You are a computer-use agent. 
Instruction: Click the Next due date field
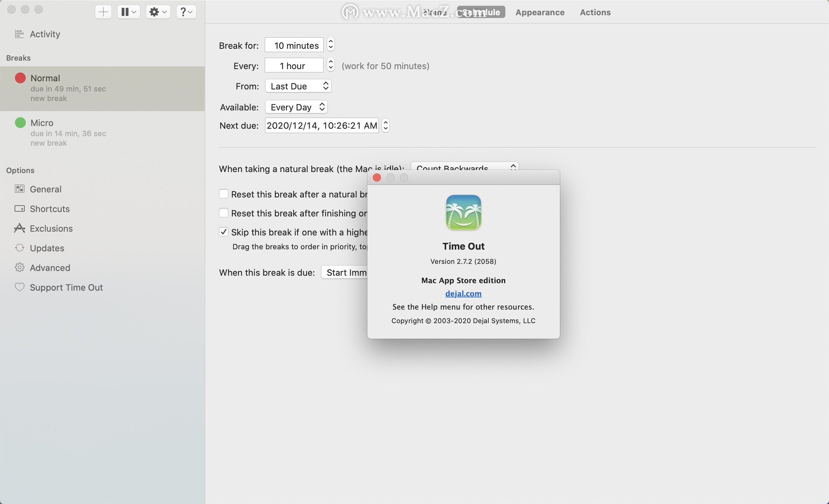tap(322, 125)
